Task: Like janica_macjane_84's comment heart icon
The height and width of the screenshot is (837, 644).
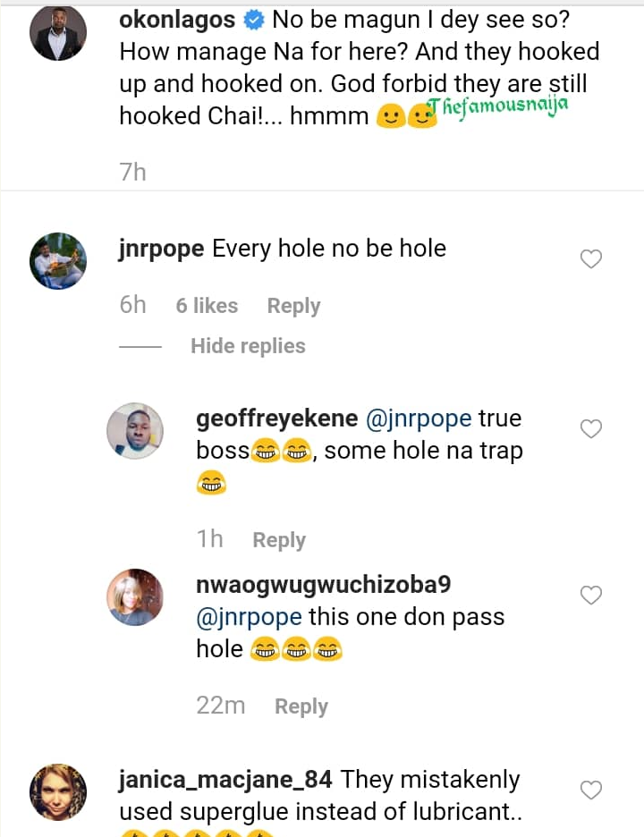Action: 591,790
